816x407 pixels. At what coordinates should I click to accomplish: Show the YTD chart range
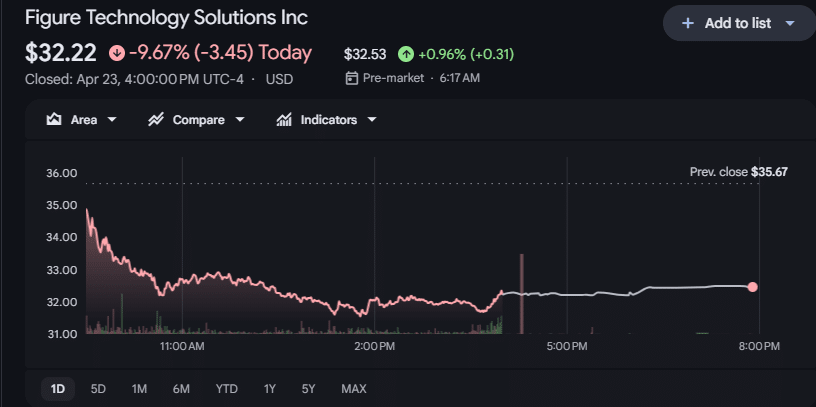(x=226, y=389)
